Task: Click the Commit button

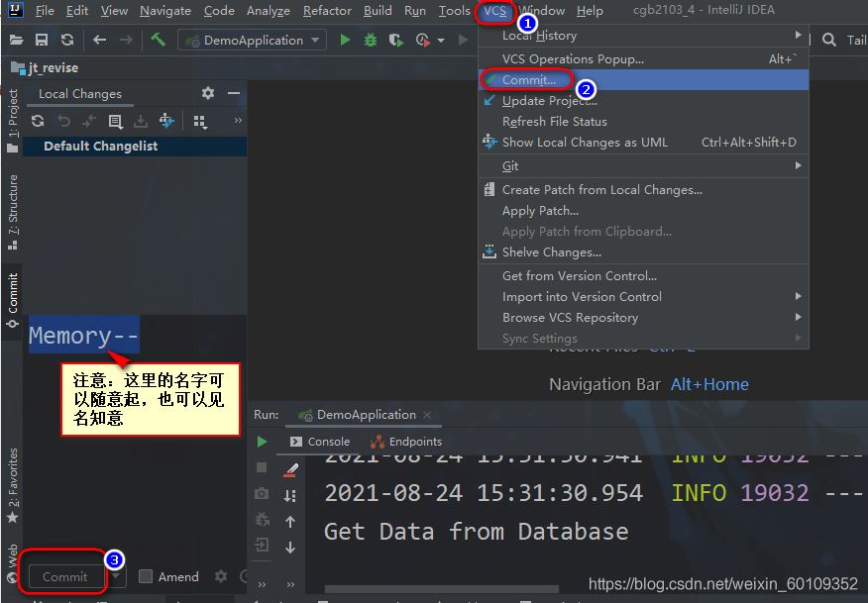Action: pos(65,576)
